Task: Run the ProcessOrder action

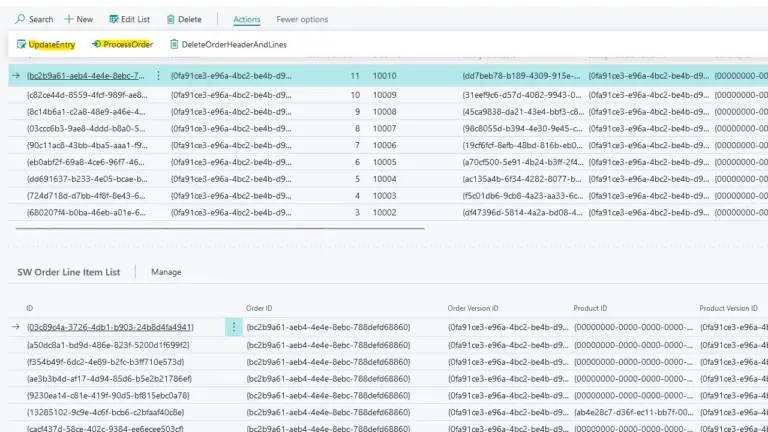Action: 128,44
